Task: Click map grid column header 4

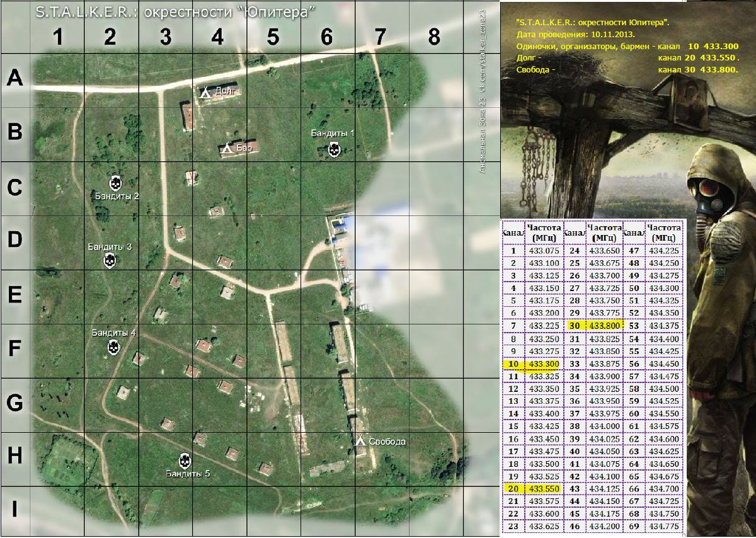Action: 217,38
